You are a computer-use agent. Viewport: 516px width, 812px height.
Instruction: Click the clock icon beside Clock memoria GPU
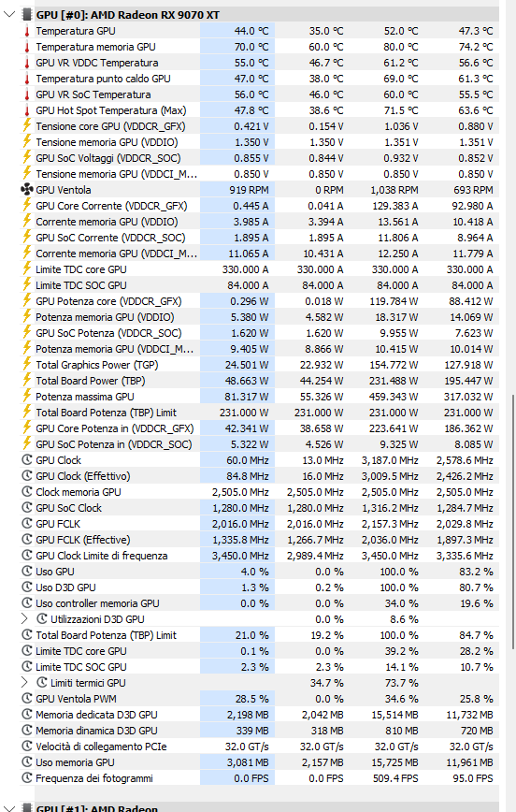pyautogui.click(x=27, y=492)
